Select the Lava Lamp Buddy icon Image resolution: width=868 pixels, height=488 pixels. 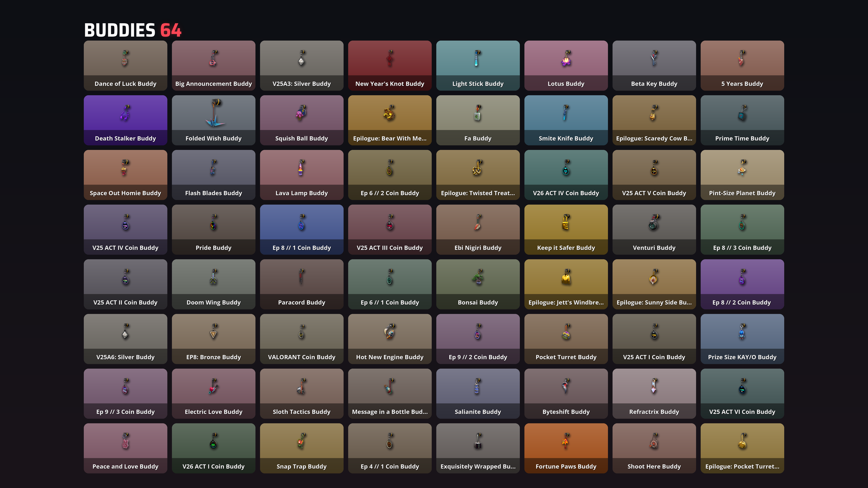pos(301,167)
